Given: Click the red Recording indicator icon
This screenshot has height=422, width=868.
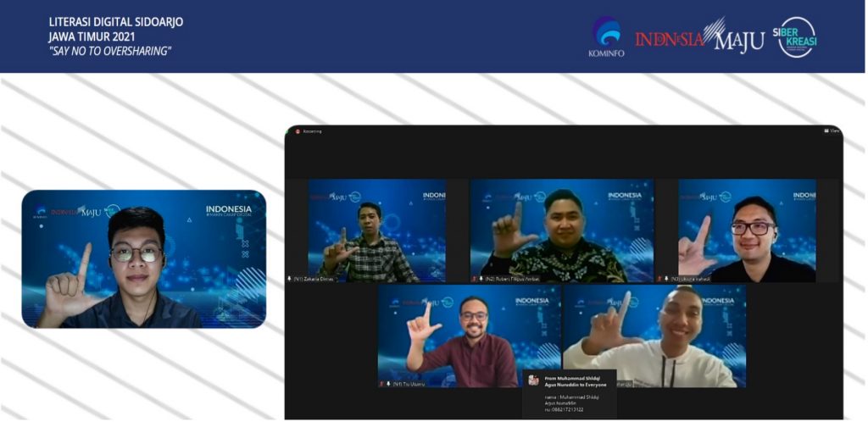Looking at the screenshot, I should (x=298, y=131).
